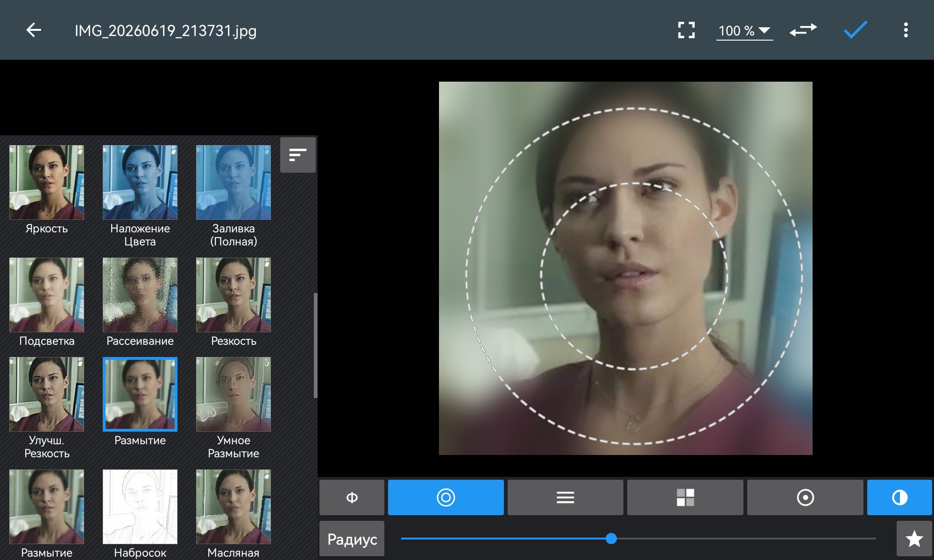
Task: Select the Резкость filter thumbnail
Action: [x=233, y=295]
